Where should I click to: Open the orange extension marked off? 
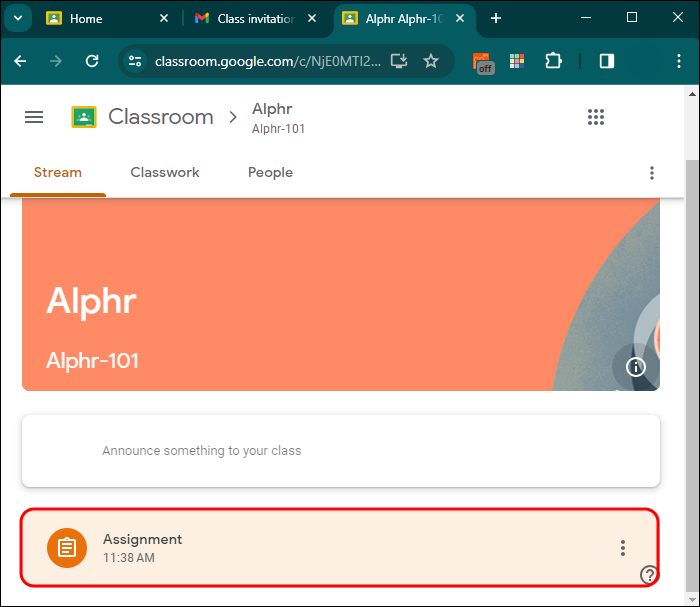pos(483,62)
